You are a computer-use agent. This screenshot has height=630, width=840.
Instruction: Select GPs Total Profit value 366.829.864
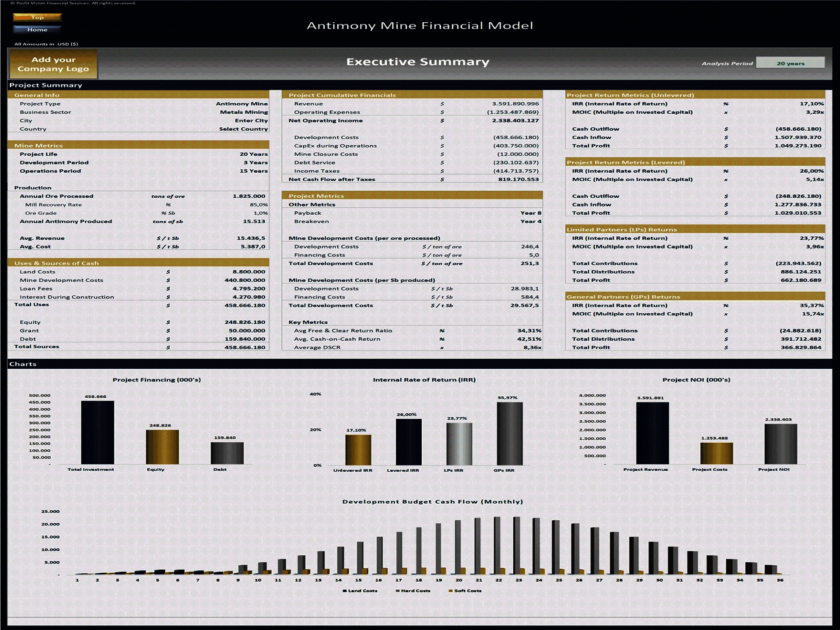coord(801,347)
